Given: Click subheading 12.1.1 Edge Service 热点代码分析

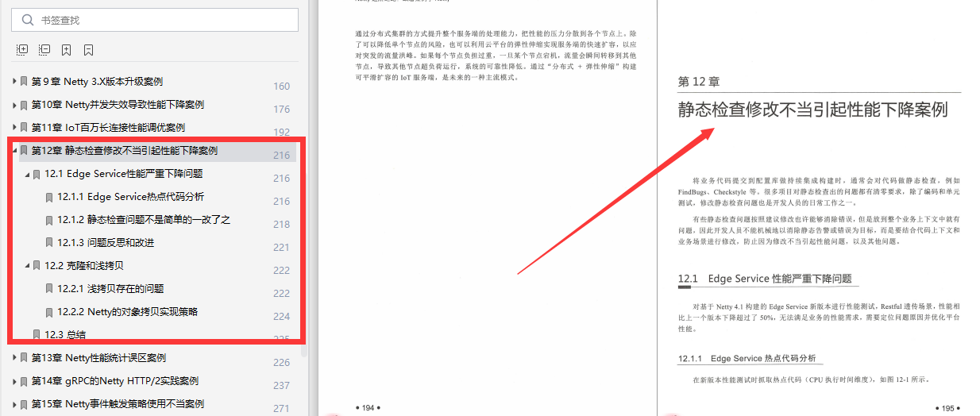Looking at the screenshot, I should click(747, 359).
